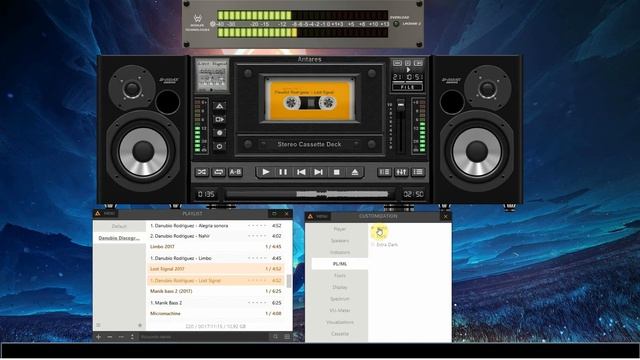
Task: Click the playlist vertical scrollbar thumb
Action: (289, 281)
